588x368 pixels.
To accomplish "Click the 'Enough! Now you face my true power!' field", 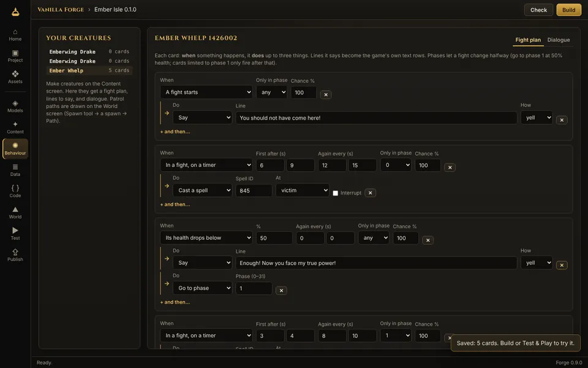I will pyautogui.click(x=376, y=263).
